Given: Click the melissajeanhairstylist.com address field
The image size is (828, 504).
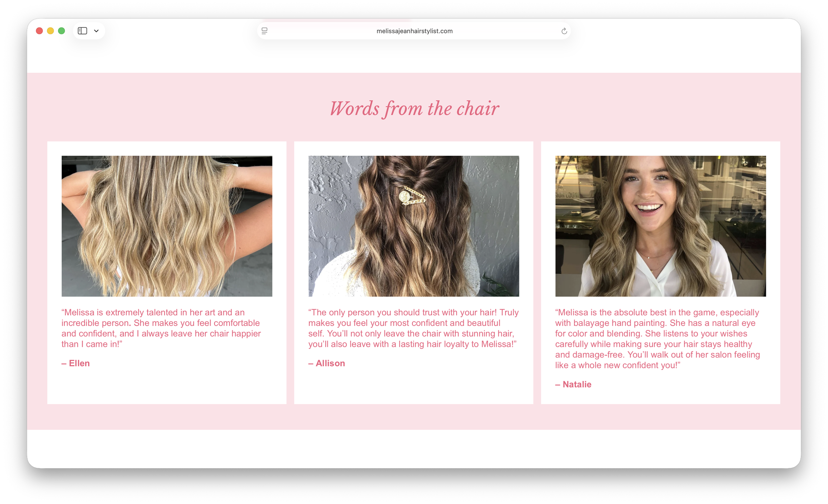Looking at the screenshot, I should point(414,31).
